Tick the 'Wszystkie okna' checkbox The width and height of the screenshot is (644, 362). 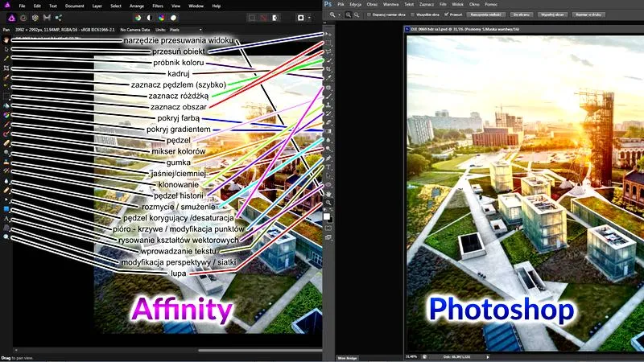click(x=412, y=14)
